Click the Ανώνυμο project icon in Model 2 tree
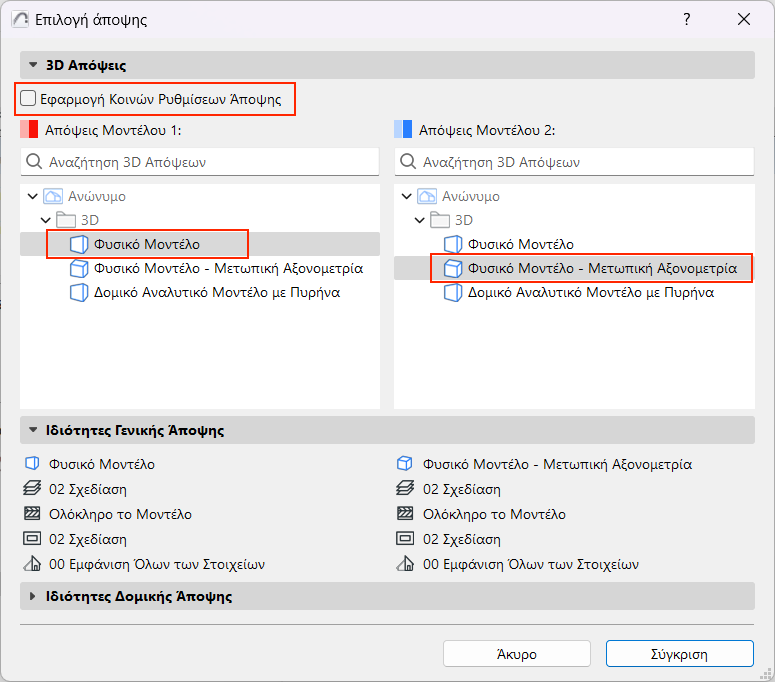This screenshot has width=775, height=682. 427,197
